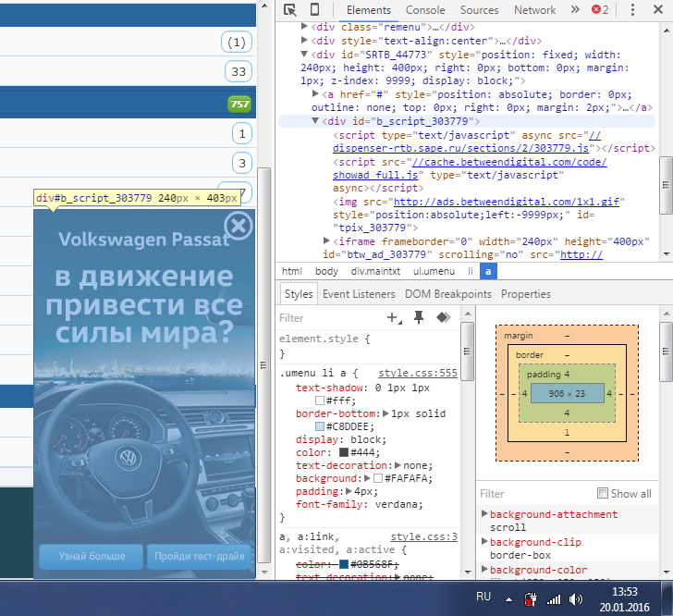The height and width of the screenshot is (616, 673).
Task: Toggle device mode phone icon
Action: (x=314, y=10)
